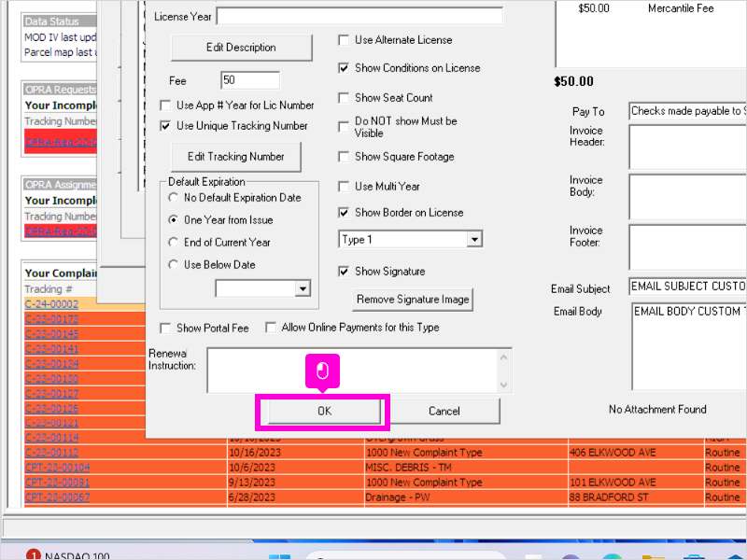Click the Edit Description button
Image resolution: width=747 pixels, height=560 pixels.
click(x=242, y=48)
